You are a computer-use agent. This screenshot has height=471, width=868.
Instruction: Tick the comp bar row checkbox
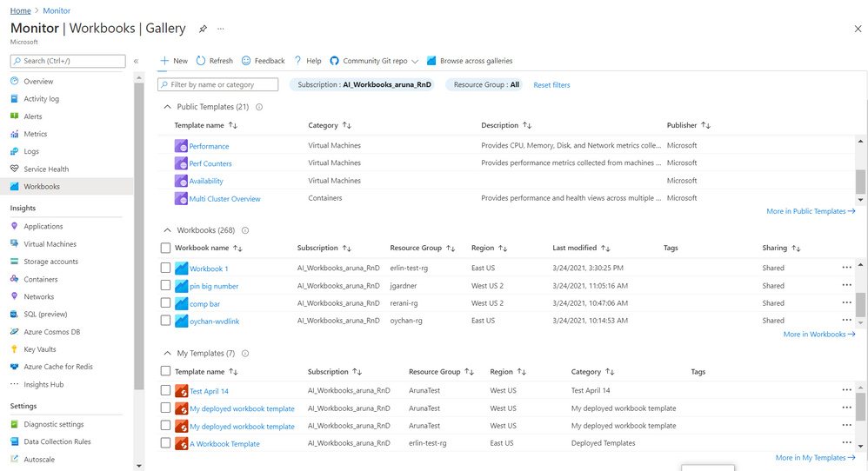pos(165,303)
